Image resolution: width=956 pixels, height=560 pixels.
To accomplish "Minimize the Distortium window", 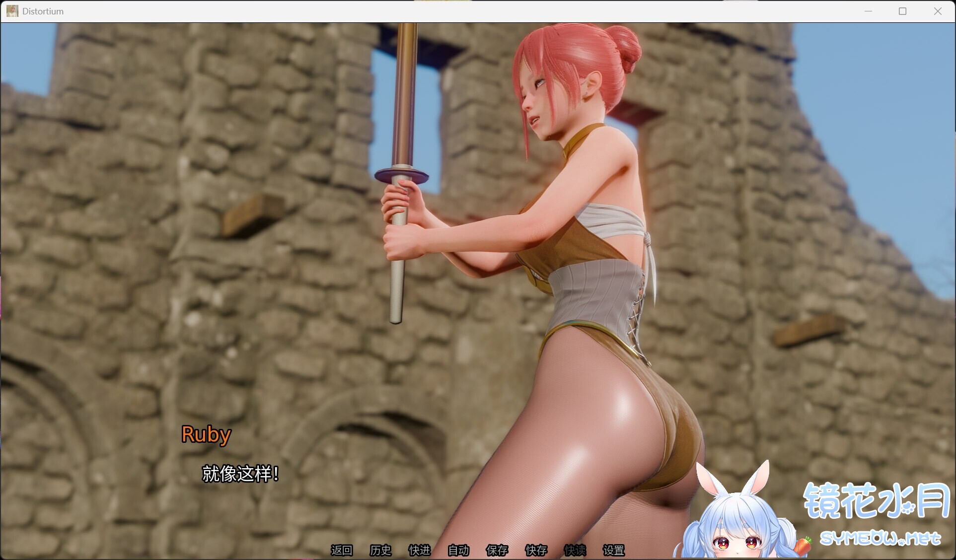I will click(x=868, y=11).
